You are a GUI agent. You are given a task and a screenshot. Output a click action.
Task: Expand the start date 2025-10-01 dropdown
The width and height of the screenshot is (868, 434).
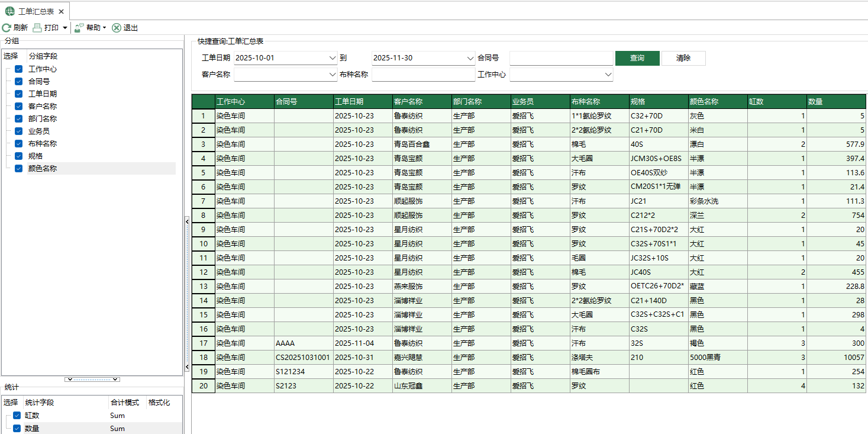point(331,58)
